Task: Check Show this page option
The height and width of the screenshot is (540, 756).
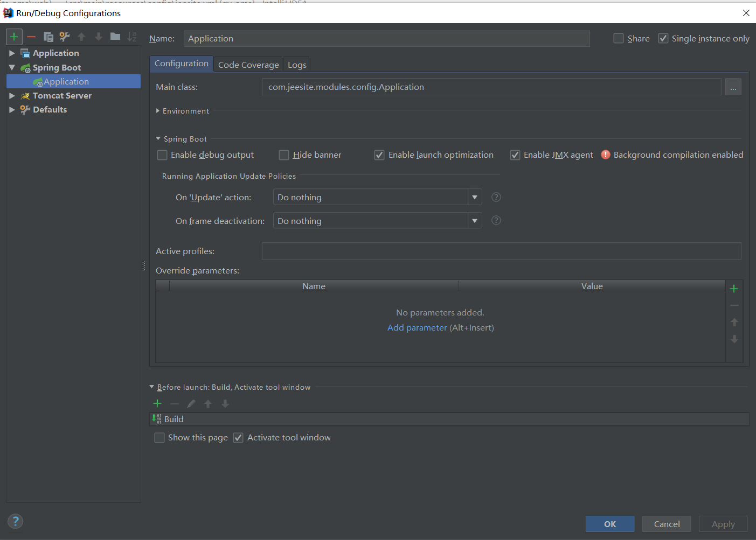Action: pyautogui.click(x=159, y=438)
